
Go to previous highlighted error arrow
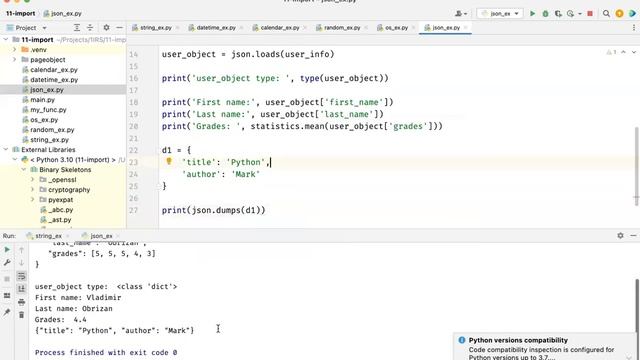click(623, 52)
